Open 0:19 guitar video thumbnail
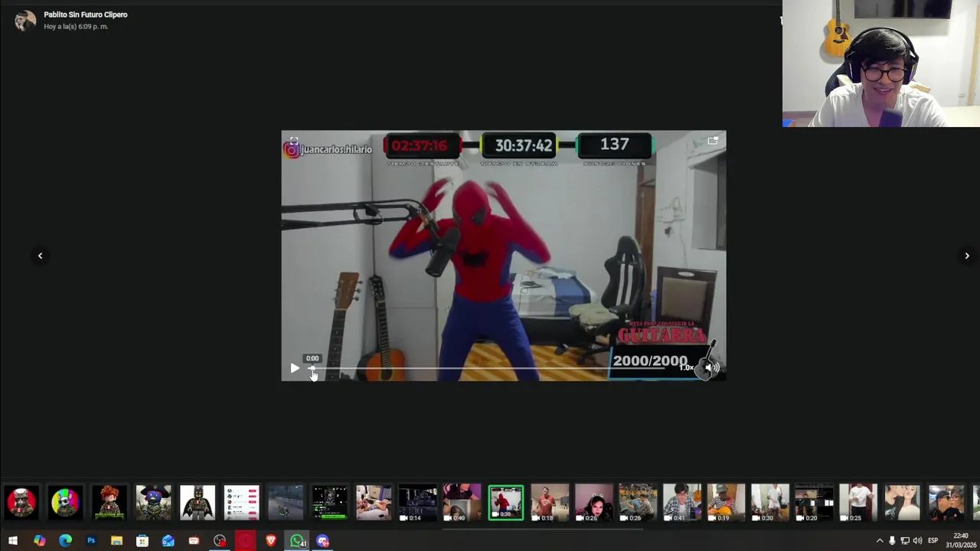 click(726, 503)
